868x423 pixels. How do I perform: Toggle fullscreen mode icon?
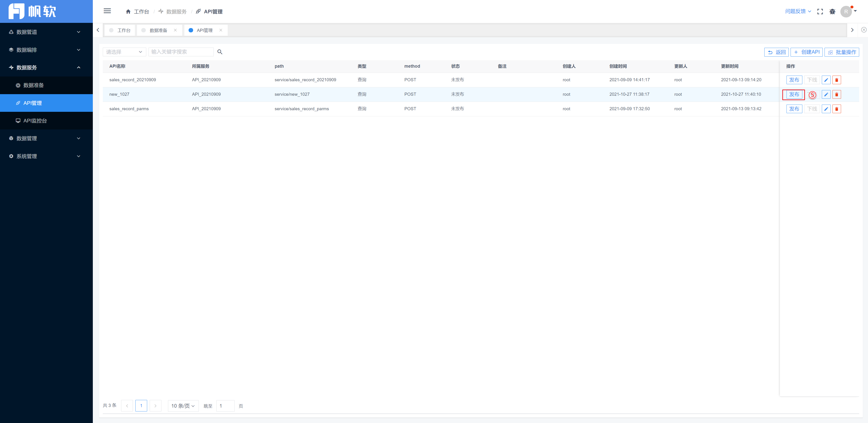(x=820, y=12)
